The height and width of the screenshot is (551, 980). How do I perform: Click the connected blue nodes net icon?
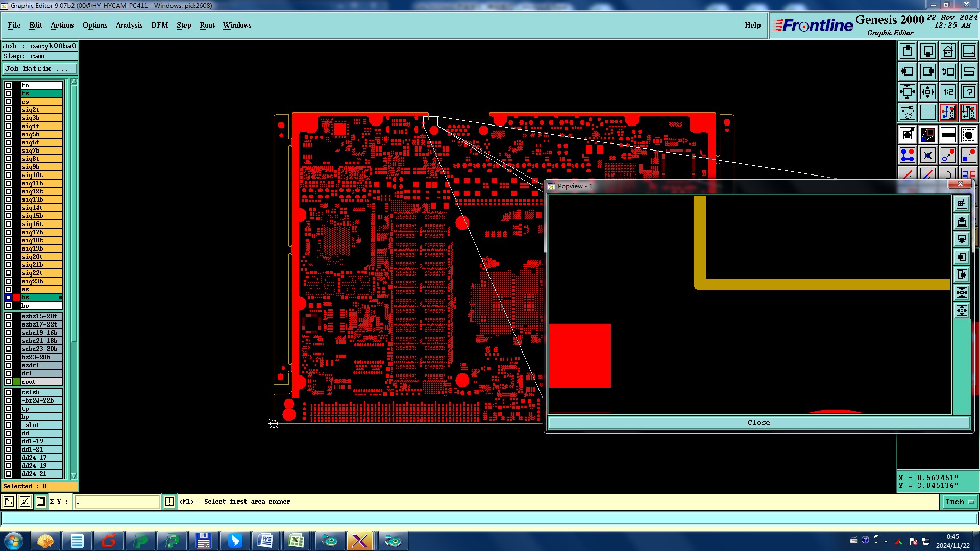tap(908, 155)
